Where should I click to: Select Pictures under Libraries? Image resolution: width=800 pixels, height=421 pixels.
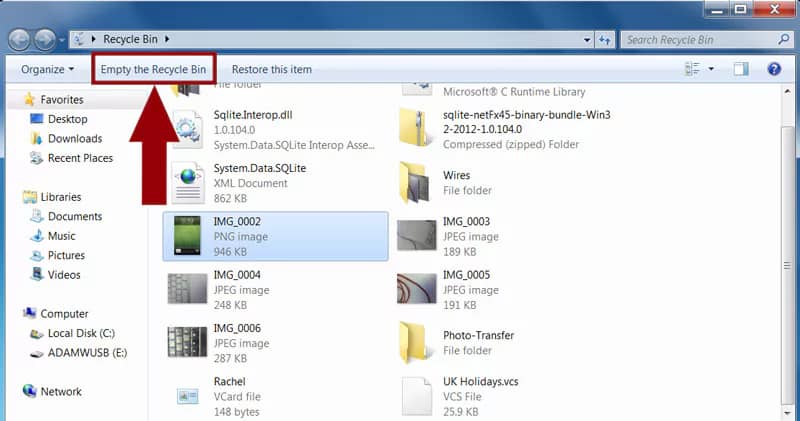click(66, 255)
